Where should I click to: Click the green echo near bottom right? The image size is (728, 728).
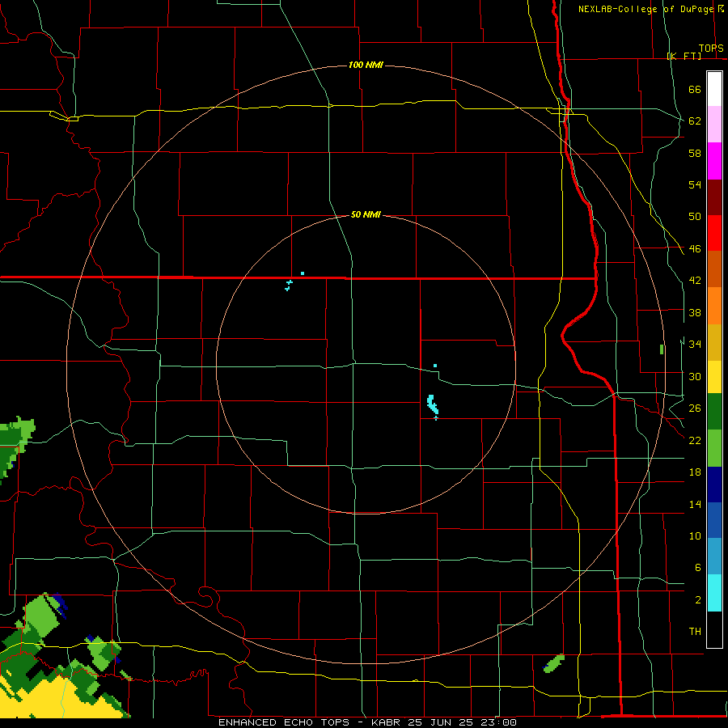[x=554, y=663]
